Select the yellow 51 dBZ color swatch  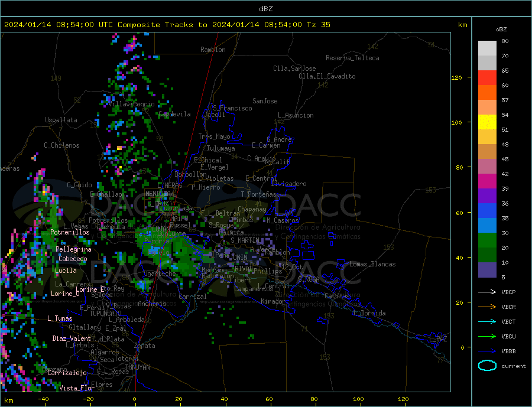coord(487,122)
